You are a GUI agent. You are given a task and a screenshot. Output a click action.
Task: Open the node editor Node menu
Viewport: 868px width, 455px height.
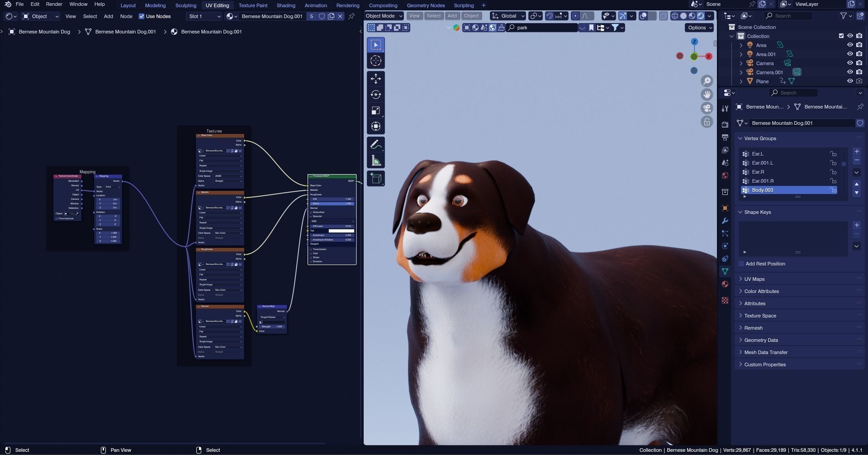(126, 16)
